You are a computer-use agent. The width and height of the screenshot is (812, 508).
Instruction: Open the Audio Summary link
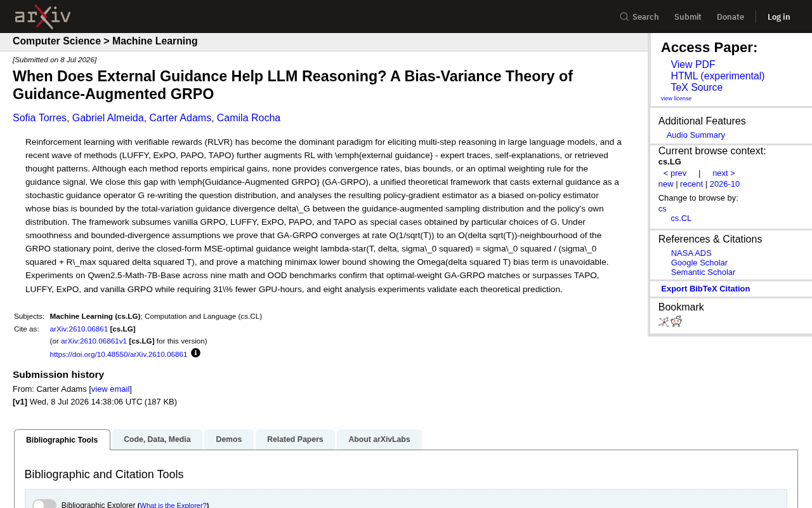click(696, 135)
